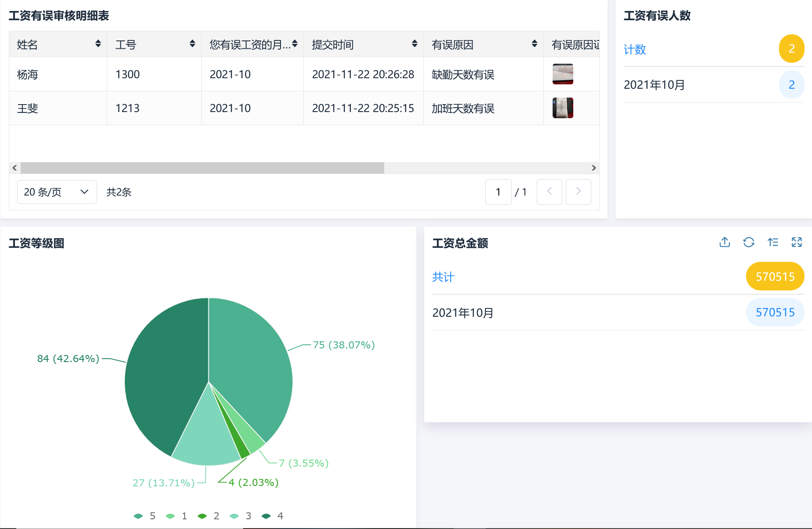Viewport: 812px width, 529px height.
Task: Sort table by 工号 column
Action: (192, 43)
